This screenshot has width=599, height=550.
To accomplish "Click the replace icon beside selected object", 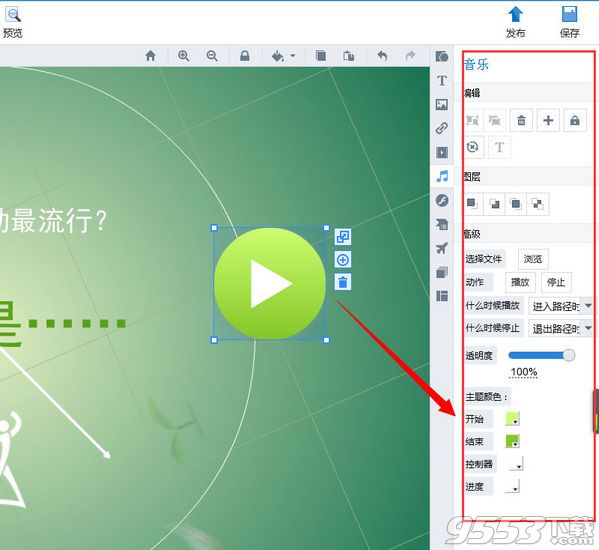I will 343,237.
